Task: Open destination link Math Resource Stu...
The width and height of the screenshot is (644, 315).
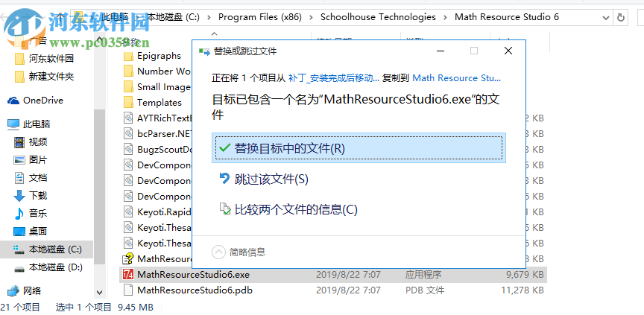Action: point(456,78)
